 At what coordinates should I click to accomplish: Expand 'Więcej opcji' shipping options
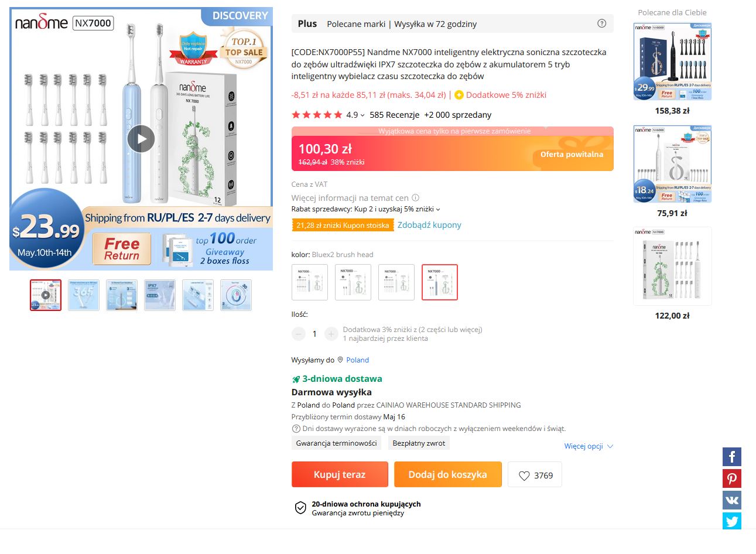(x=589, y=446)
